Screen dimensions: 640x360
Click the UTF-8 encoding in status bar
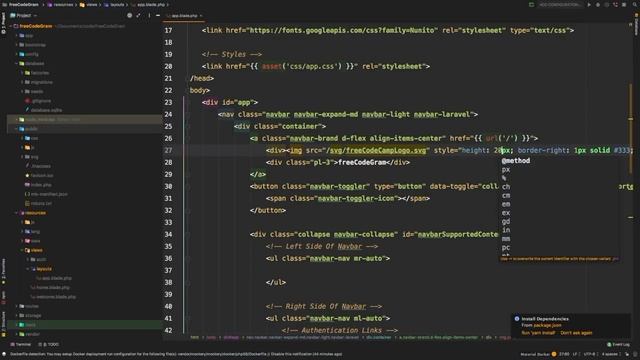point(589,354)
